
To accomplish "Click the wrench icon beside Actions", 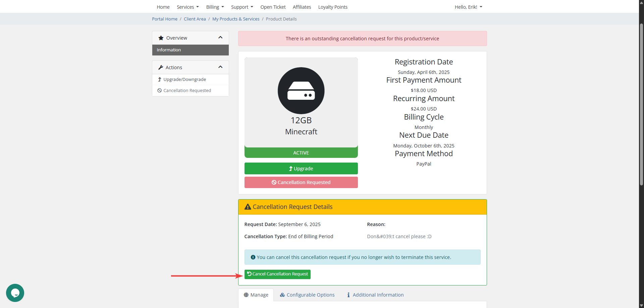I will (x=161, y=68).
